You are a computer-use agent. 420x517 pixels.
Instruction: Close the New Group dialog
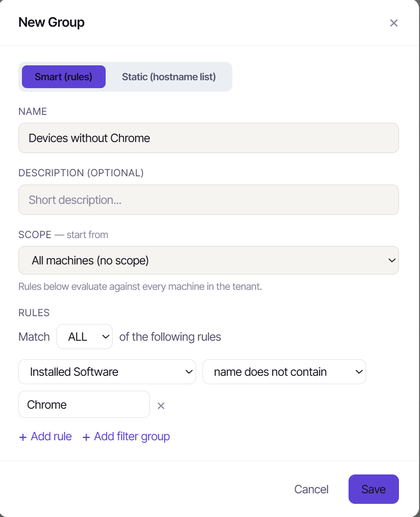(394, 23)
